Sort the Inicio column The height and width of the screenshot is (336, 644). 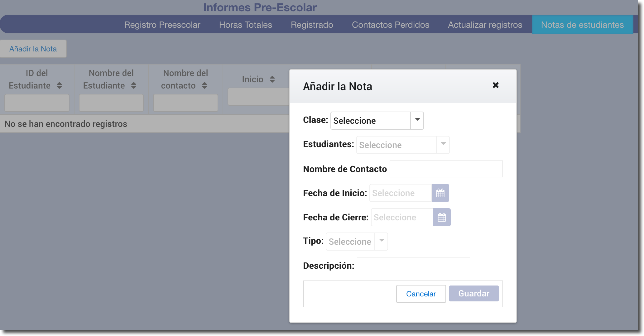click(272, 79)
